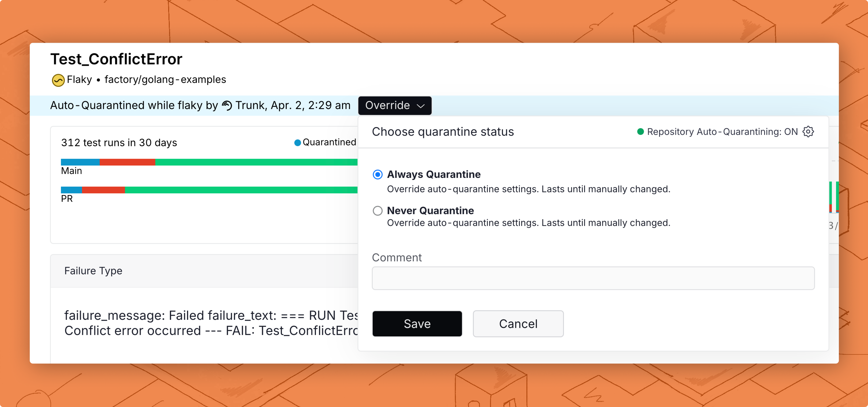Click the yellow Flaky status icon
Viewport: 868px width, 407px height.
tap(58, 80)
